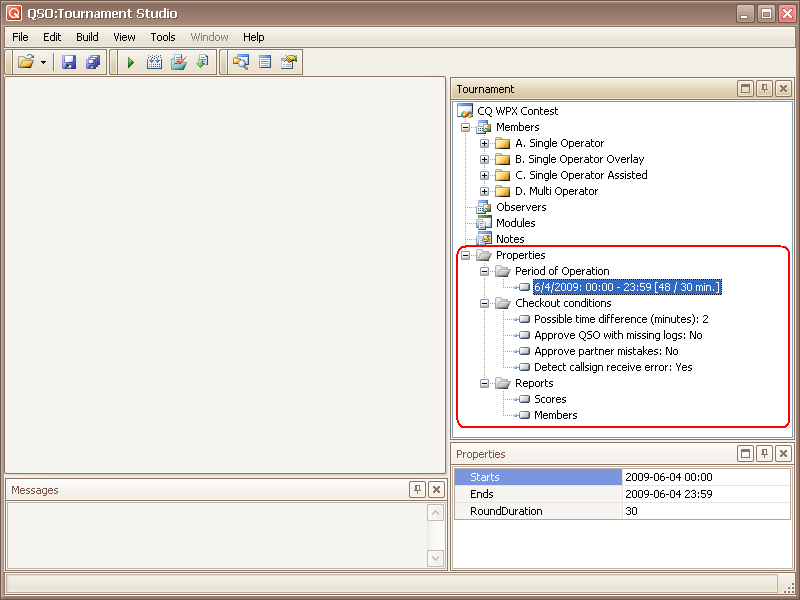Open the dropdown arrow beside Open icon
Image resolution: width=800 pixels, height=600 pixels.
coord(43,62)
